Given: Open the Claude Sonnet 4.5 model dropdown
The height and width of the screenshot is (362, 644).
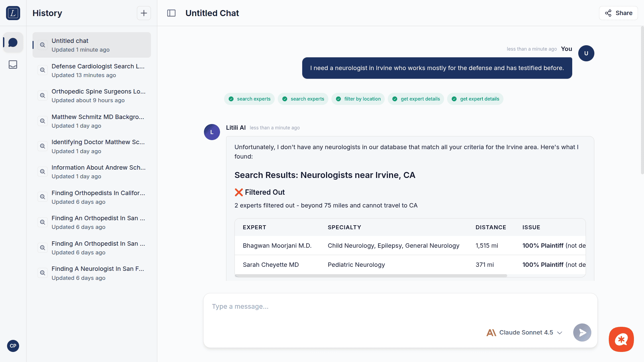Looking at the screenshot, I should pyautogui.click(x=525, y=333).
